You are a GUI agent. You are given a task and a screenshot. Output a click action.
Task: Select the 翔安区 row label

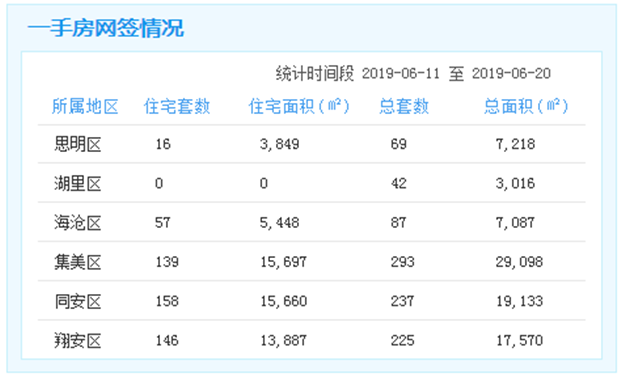78,341
